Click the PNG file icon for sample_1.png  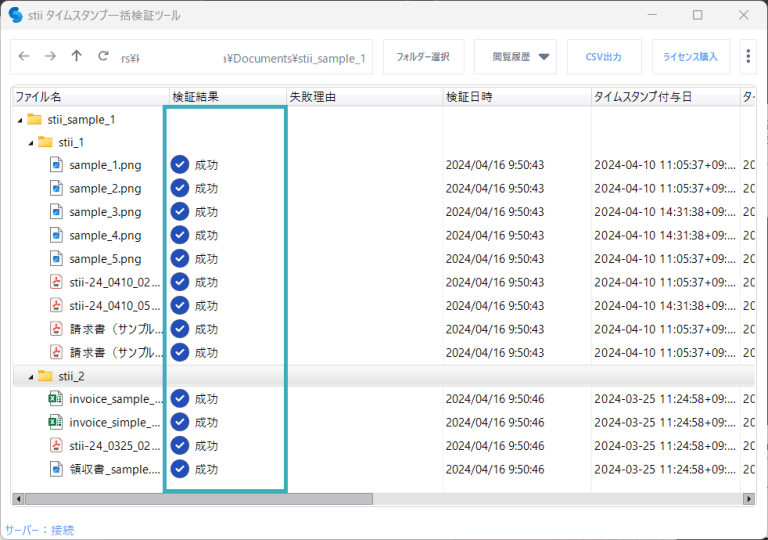[57, 165]
